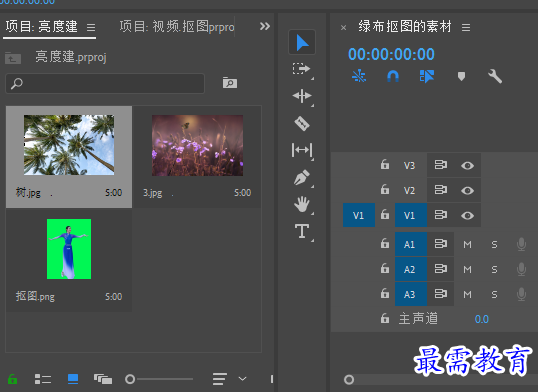Select the 3.jpg purple flowers thumbnail
Image resolution: width=538 pixels, height=392 pixels.
coord(198,146)
